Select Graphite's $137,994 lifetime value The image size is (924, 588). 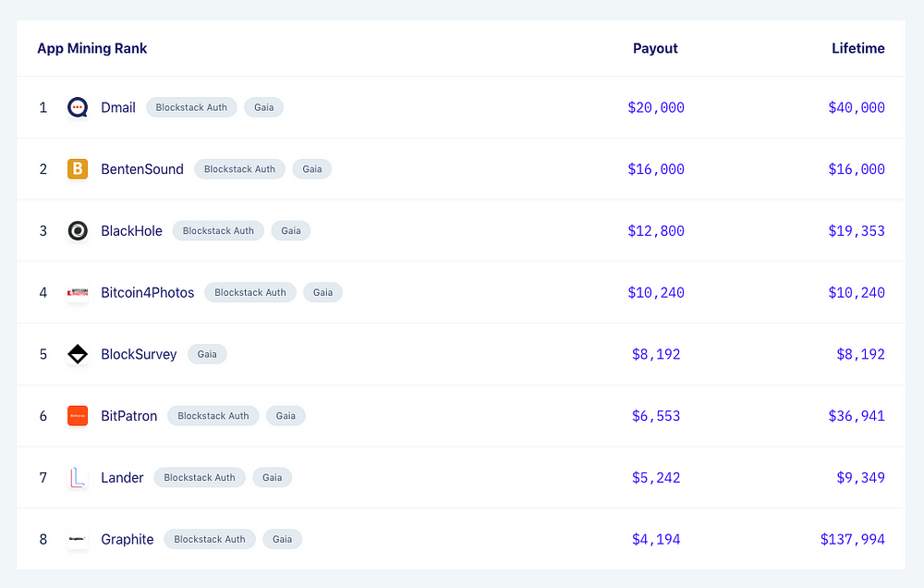[852, 539]
